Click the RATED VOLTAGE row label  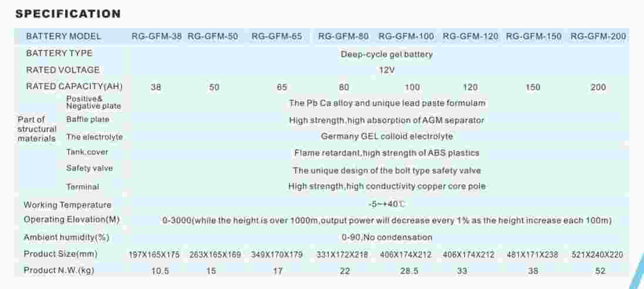pyautogui.click(x=62, y=70)
